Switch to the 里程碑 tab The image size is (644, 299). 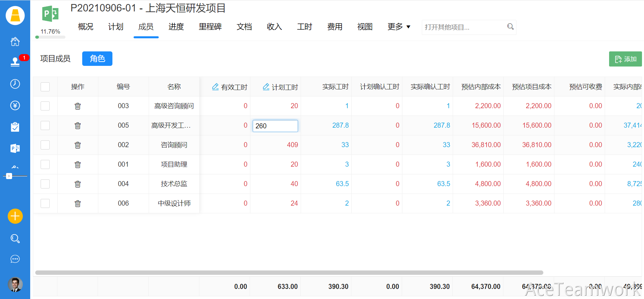coord(210,27)
